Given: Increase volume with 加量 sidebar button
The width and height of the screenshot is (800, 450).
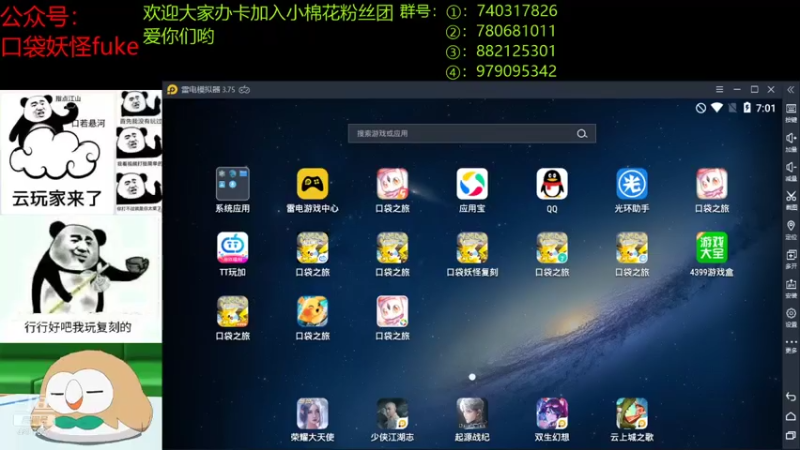Looking at the screenshot, I should point(791,142).
